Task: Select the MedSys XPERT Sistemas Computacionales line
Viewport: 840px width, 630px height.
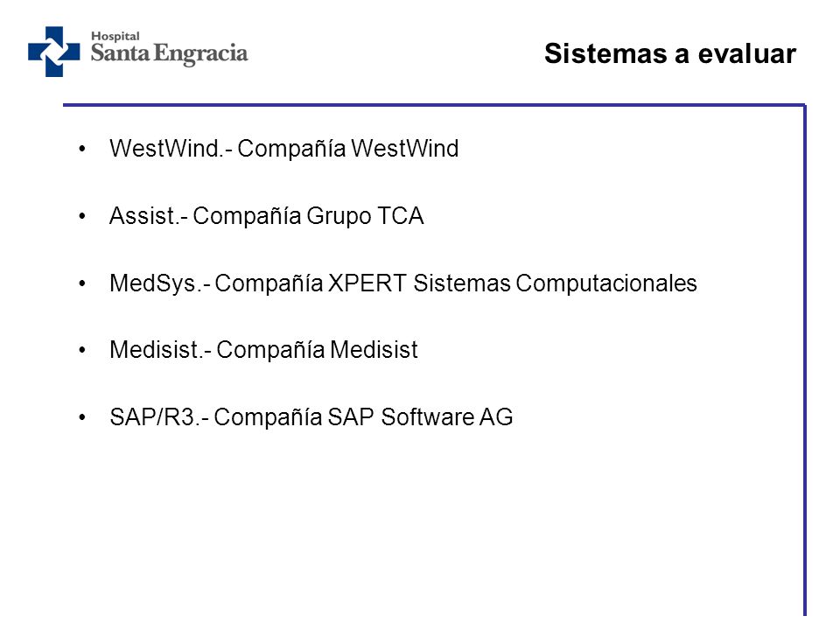Action: coord(402,283)
